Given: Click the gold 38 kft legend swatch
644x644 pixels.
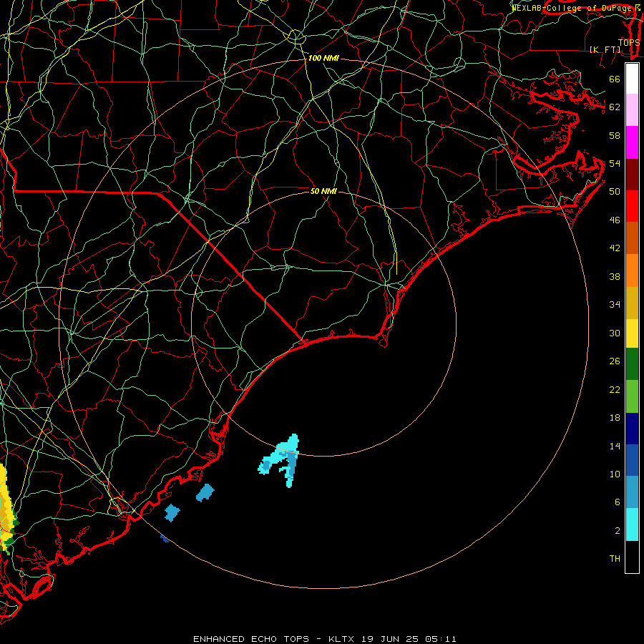Looking at the screenshot, I should coord(632,303).
